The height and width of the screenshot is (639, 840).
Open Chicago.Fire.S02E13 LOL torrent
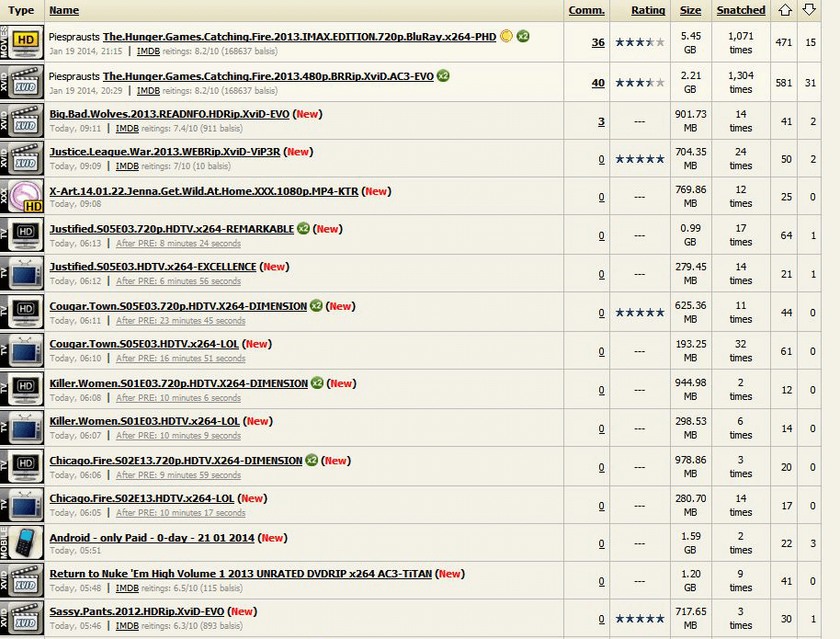coord(142,498)
